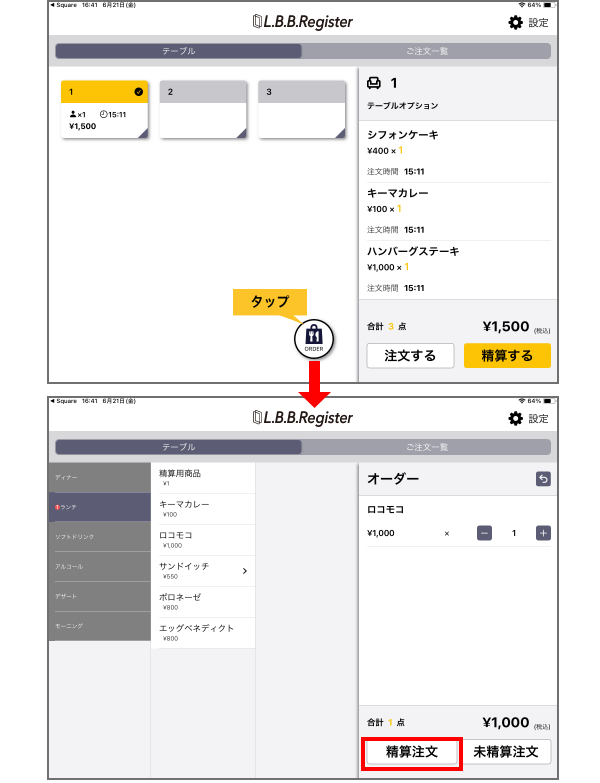Tap the table icon beside number 1
Viewport: 600px width, 783px height.
[375, 83]
